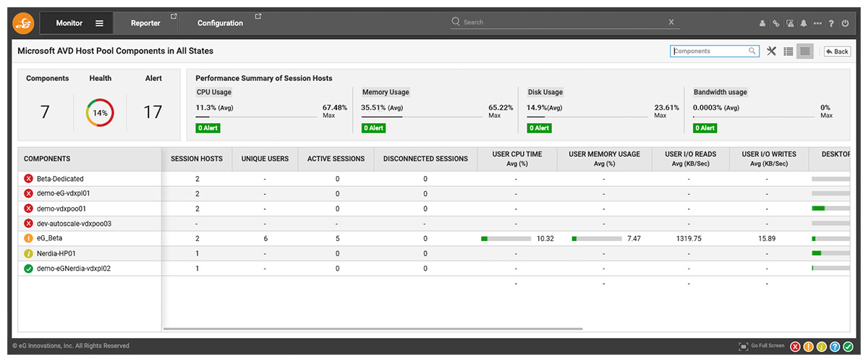Open the demo-vdxpoo01 host pool
The image size is (868, 362).
click(61, 209)
